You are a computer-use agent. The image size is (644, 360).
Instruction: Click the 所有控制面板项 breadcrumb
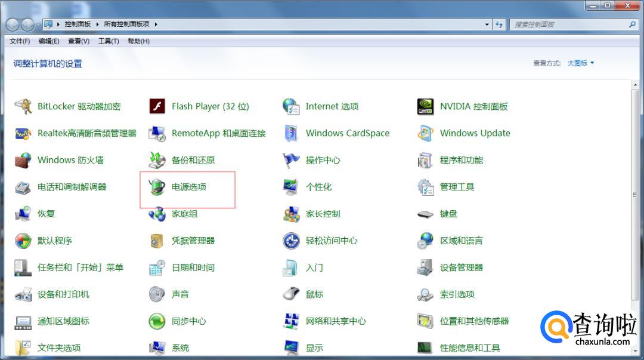126,24
